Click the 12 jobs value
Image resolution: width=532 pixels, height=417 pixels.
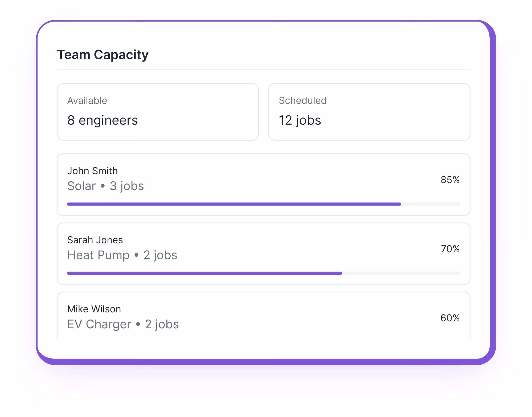click(300, 120)
